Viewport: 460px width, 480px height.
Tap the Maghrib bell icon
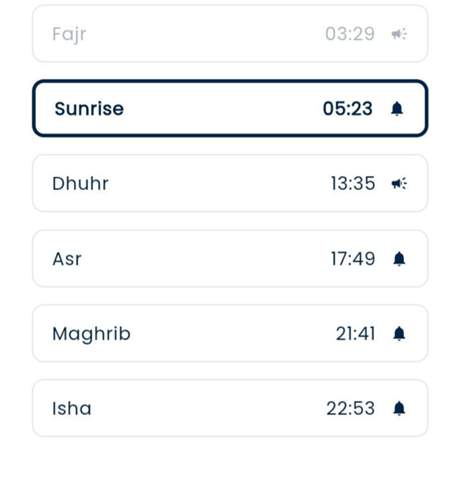399,334
